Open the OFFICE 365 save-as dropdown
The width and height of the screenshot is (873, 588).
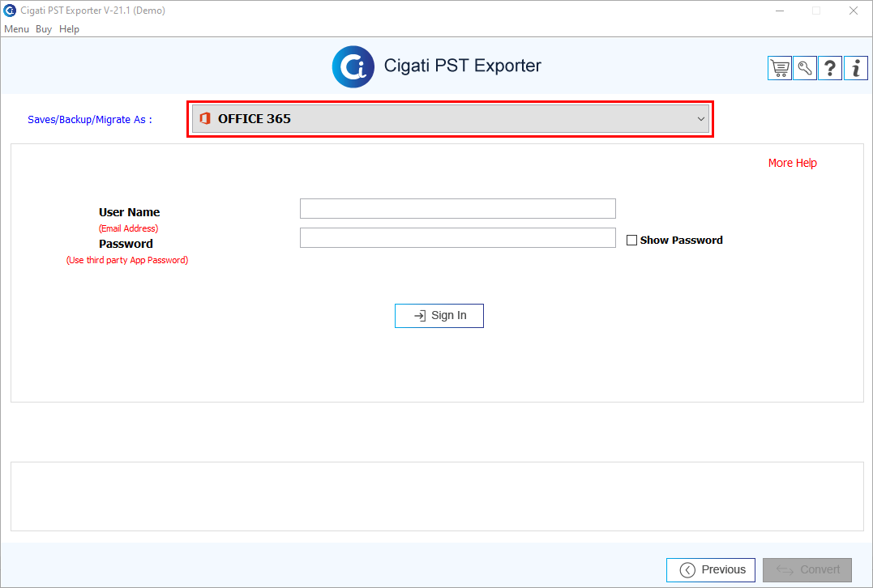pos(451,119)
